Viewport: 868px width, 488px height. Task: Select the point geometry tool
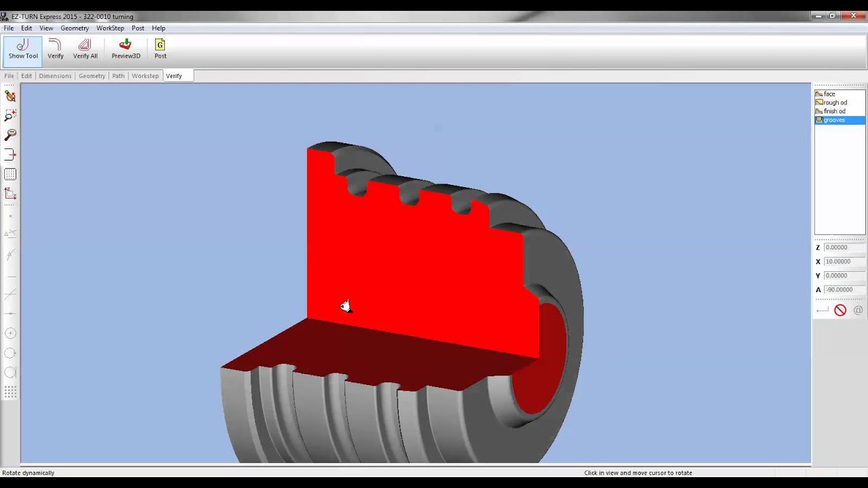coord(10,216)
